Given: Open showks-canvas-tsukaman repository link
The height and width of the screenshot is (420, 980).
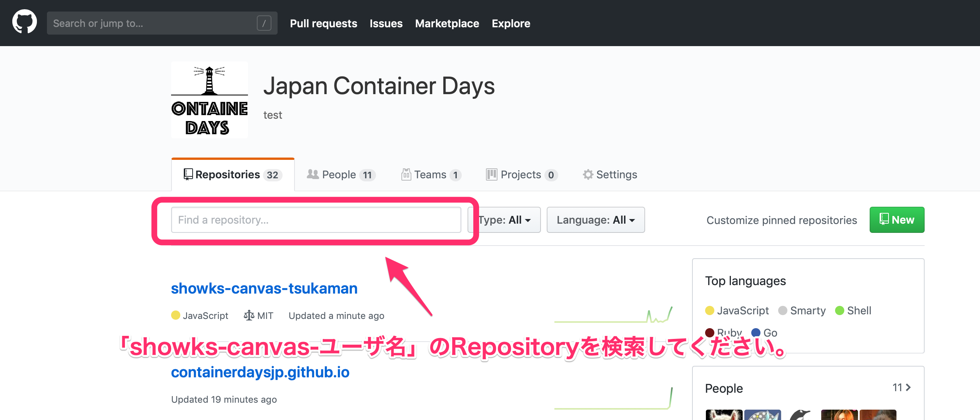Looking at the screenshot, I should point(264,288).
